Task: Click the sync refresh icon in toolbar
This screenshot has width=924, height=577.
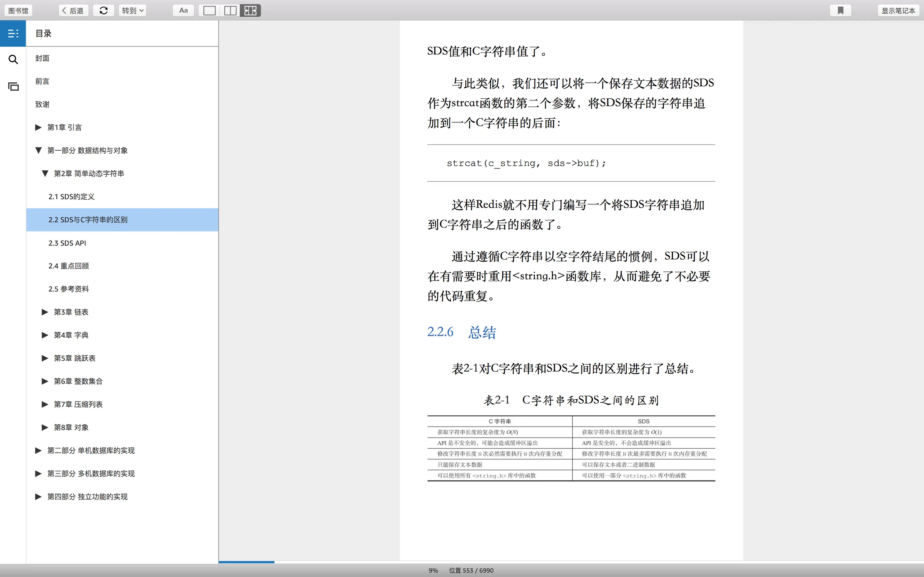Action: pos(104,11)
